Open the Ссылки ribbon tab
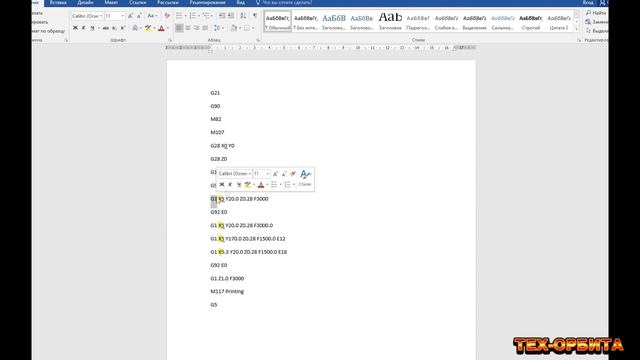The width and height of the screenshot is (640, 360). (x=138, y=2)
